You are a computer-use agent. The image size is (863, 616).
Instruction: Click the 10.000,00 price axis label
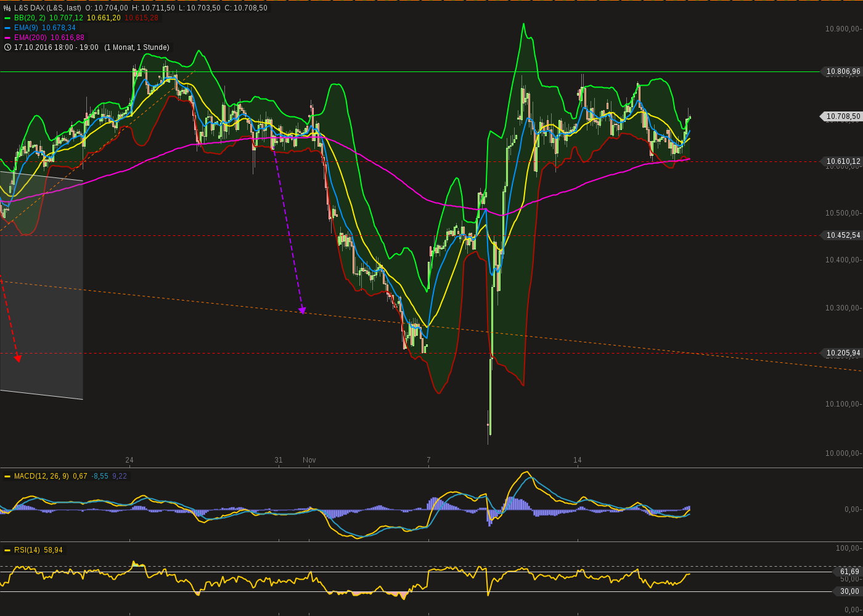[x=842, y=453]
